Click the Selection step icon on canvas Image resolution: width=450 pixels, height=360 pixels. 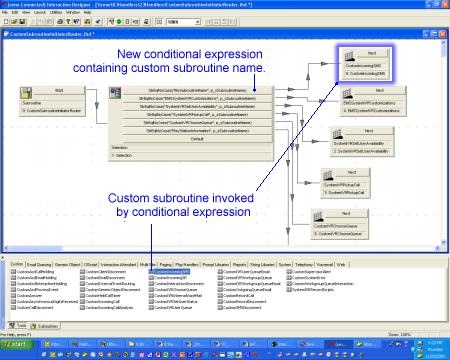[115, 93]
